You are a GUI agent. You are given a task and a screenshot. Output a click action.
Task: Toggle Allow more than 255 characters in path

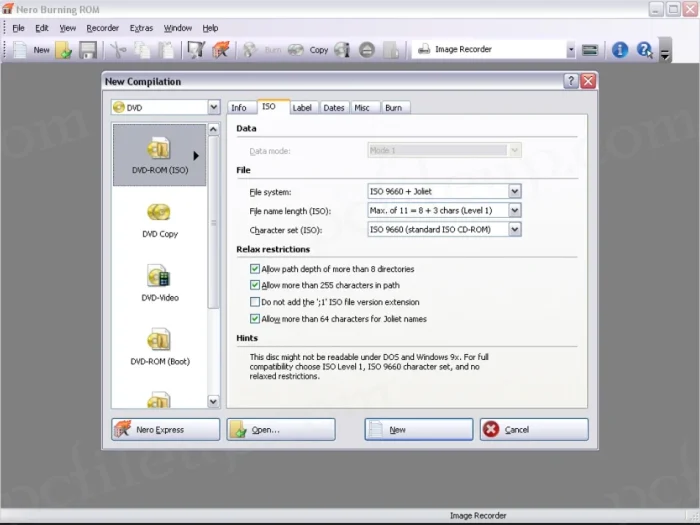click(254, 285)
